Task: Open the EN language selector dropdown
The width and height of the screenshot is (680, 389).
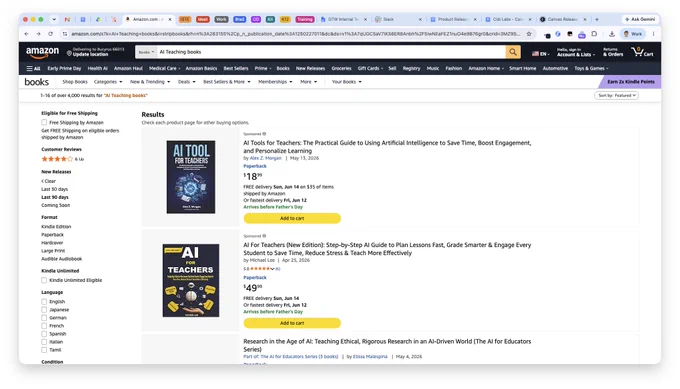Action: (540, 54)
